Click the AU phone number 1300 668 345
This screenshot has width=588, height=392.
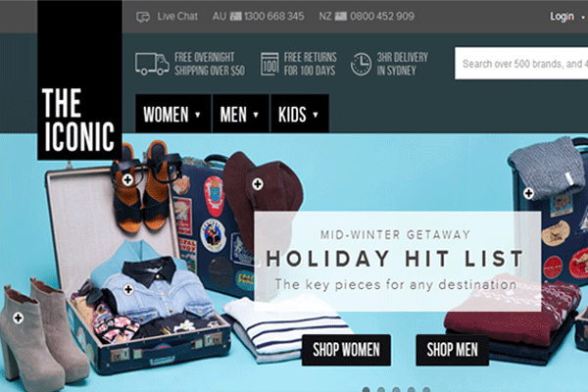(273, 16)
